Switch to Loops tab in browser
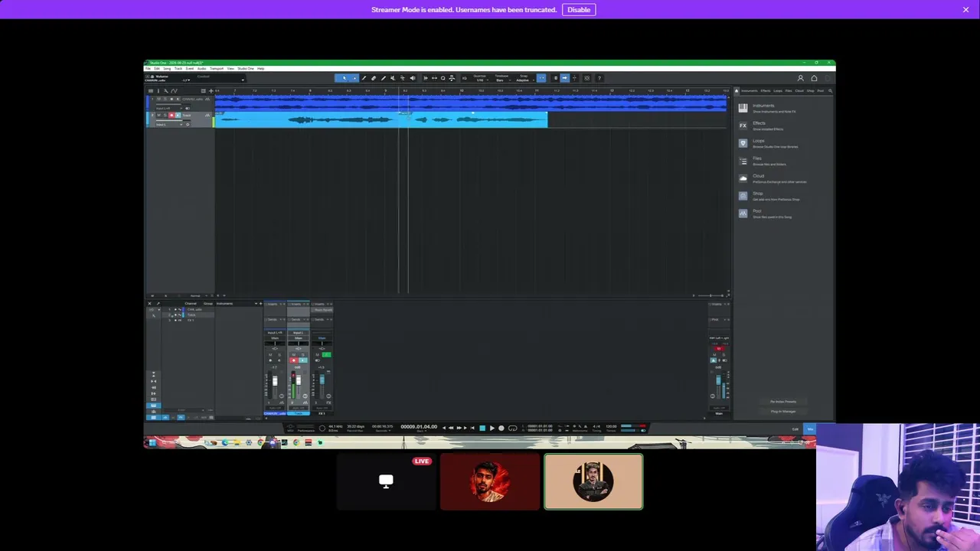980x551 pixels. pyautogui.click(x=778, y=91)
